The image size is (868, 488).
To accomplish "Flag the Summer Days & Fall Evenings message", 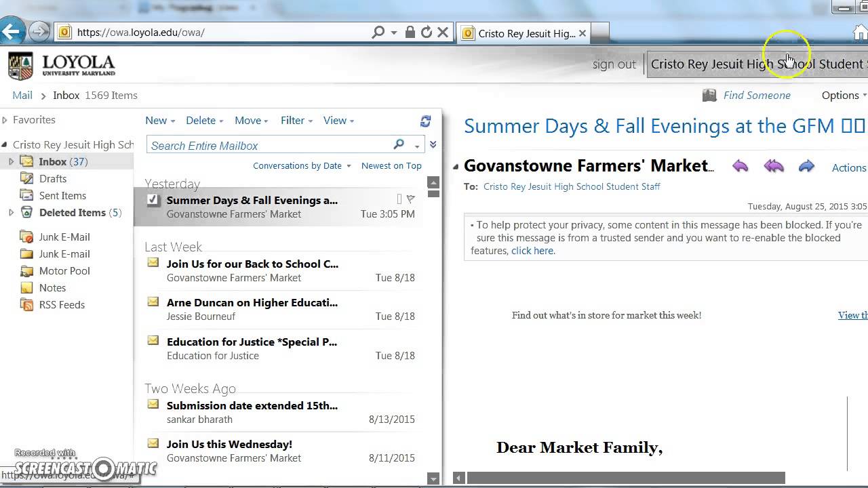I will (x=410, y=199).
